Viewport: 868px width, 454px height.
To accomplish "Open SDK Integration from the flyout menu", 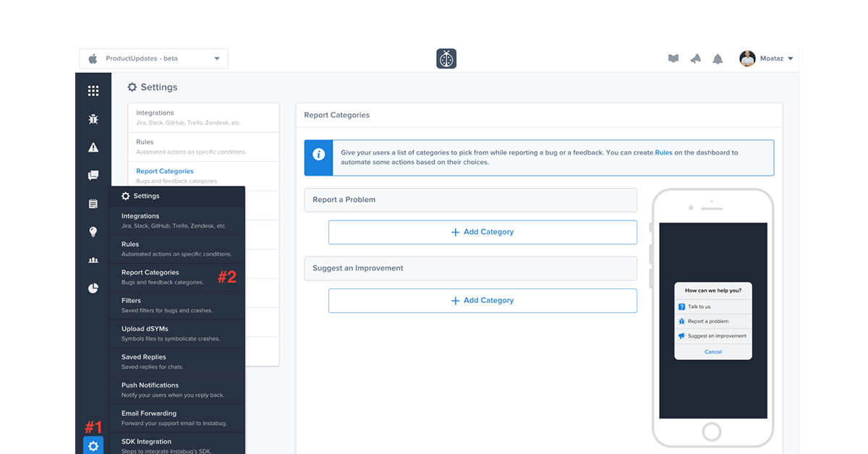I will [x=178, y=444].
